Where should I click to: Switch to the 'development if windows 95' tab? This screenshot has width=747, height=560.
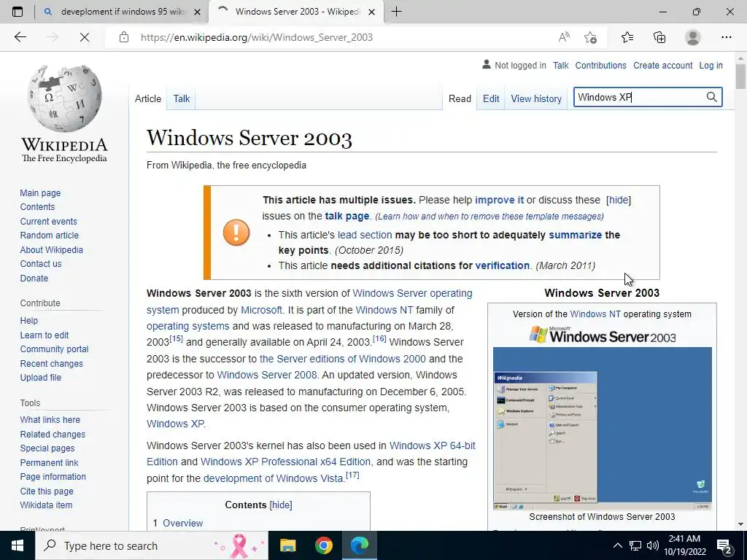[x=122, y=12]
